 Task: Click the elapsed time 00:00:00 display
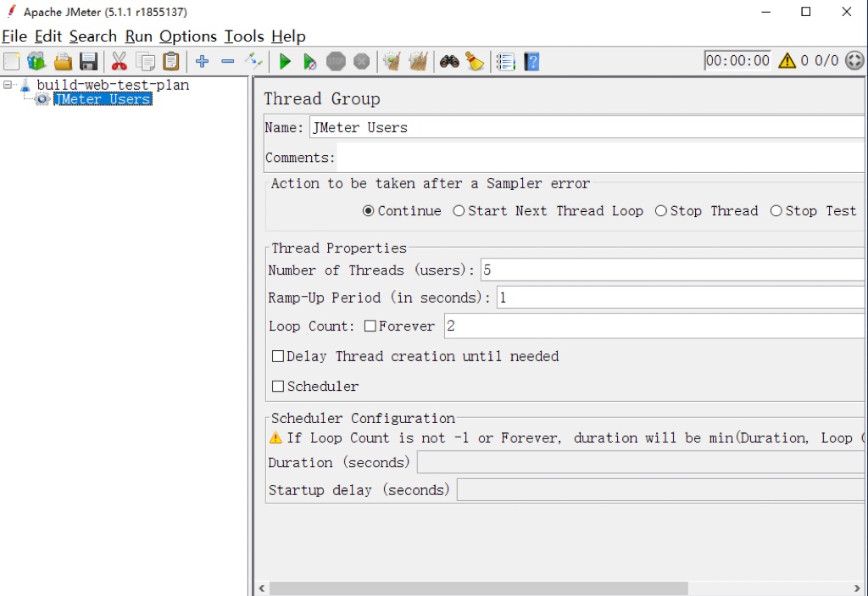pos(737,60)
